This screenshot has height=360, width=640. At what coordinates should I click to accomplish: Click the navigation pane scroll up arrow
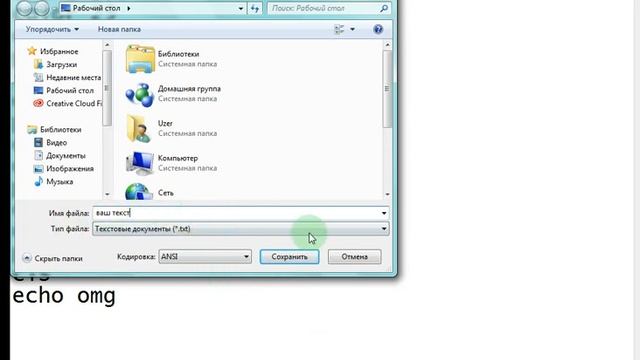click(107, 45)
